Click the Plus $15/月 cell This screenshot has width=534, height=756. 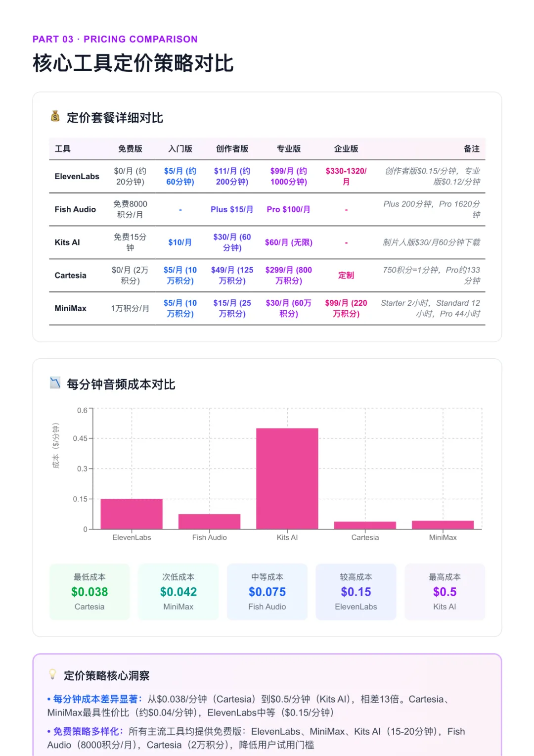[x=232, y=209]
